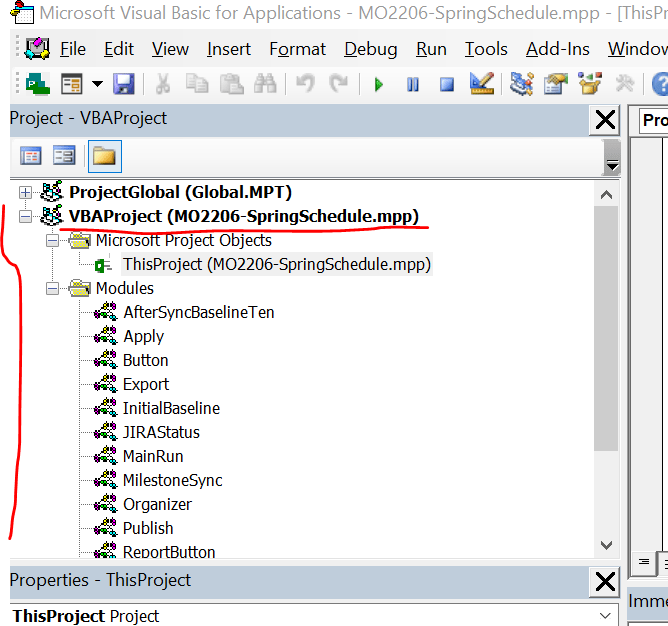Screen dimensions: 668x626
Task: Open Find with the binoculars icon
Action: click(265, 84)
